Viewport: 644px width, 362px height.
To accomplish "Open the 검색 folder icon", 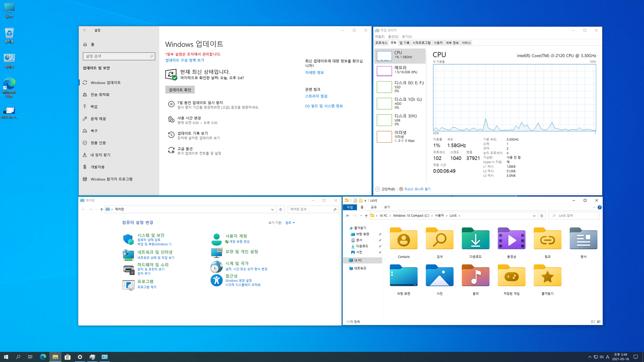I will pyautogui.click(x=440, y=238).
